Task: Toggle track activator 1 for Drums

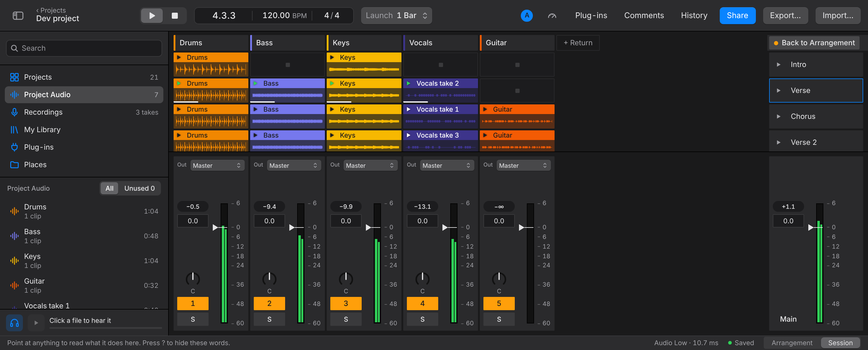Action: 193,303
